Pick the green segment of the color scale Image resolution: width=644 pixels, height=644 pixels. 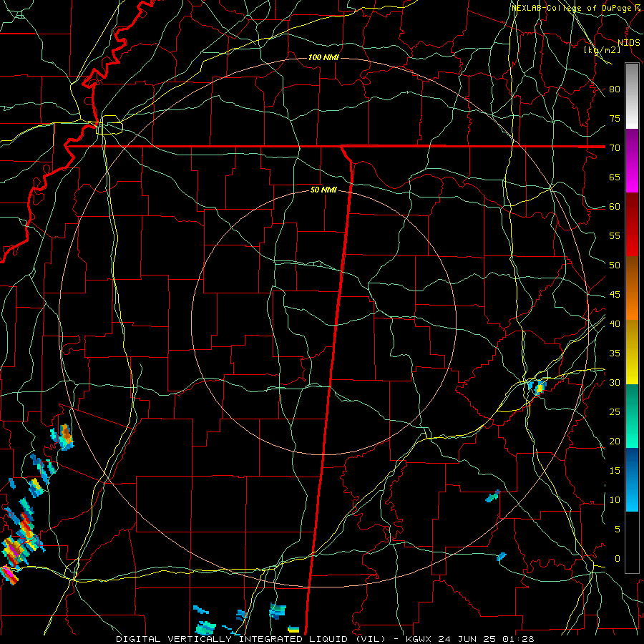(632, 416)
